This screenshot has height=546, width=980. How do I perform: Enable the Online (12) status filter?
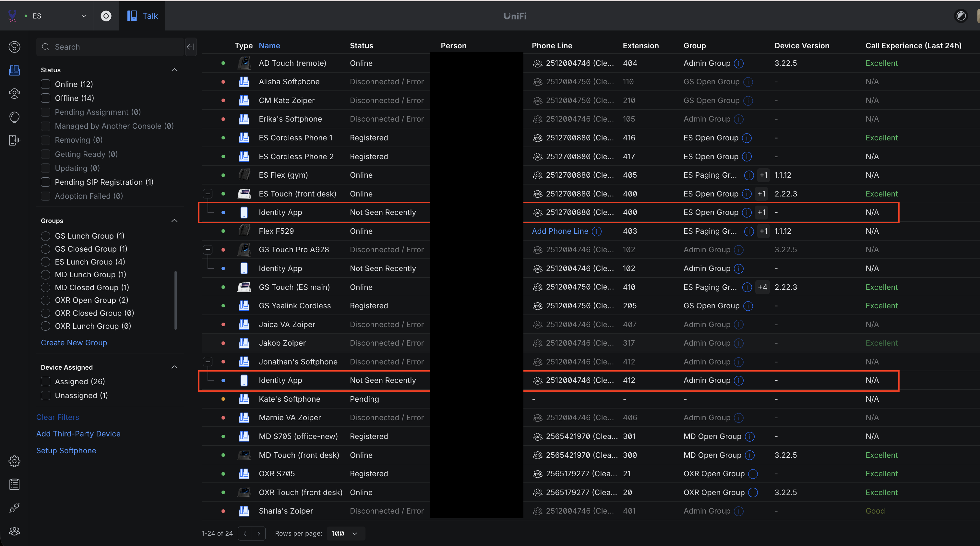click(x=46, y=84)
